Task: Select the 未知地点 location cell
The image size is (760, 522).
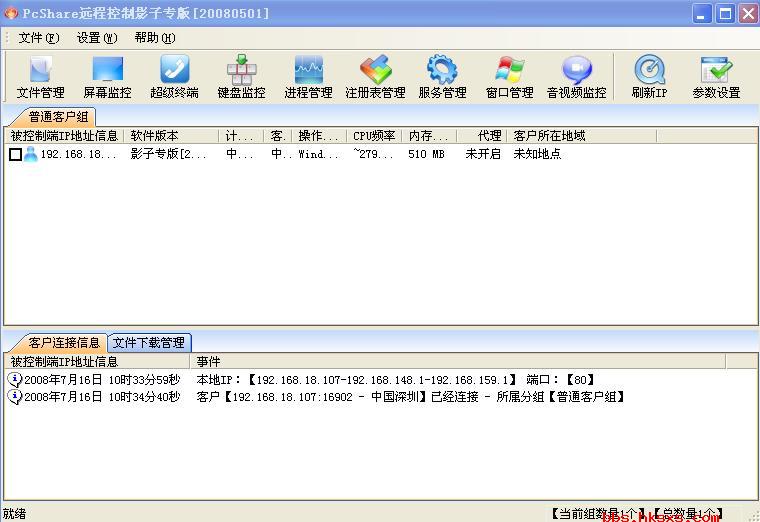Action: click(537, 154)
